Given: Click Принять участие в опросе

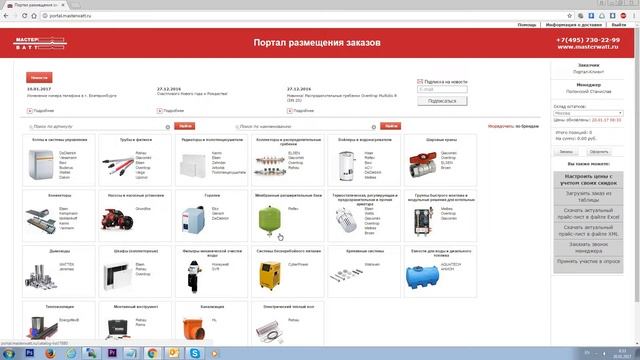Looking at the screenshot, I should pos(588,262).
